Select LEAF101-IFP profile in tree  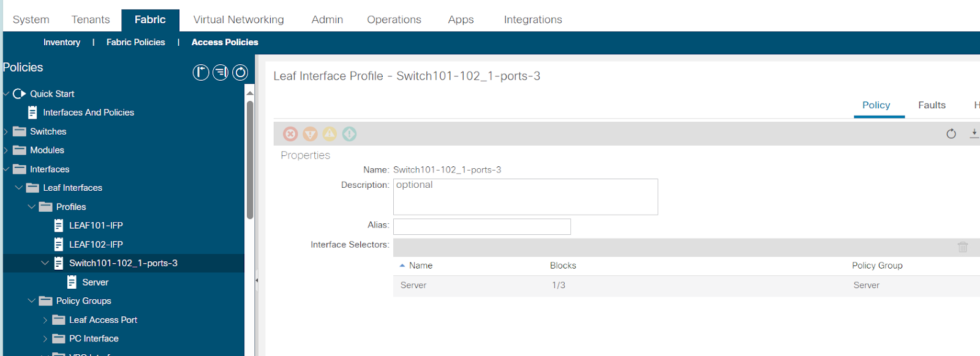pos(96,226)
